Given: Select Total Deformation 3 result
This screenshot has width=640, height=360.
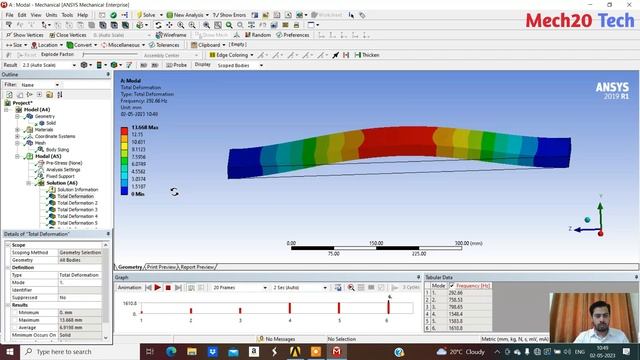Looking at the screenshot, I should (x=77, y=210).
